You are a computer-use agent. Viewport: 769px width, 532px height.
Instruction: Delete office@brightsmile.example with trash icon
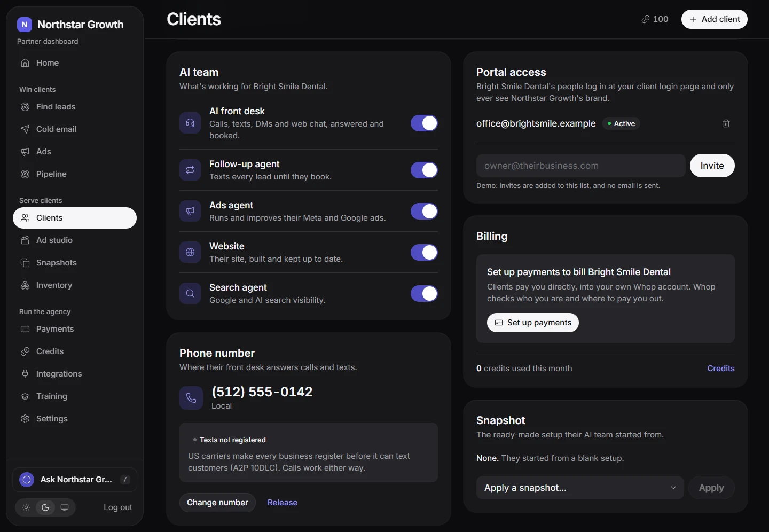point(726,123)
